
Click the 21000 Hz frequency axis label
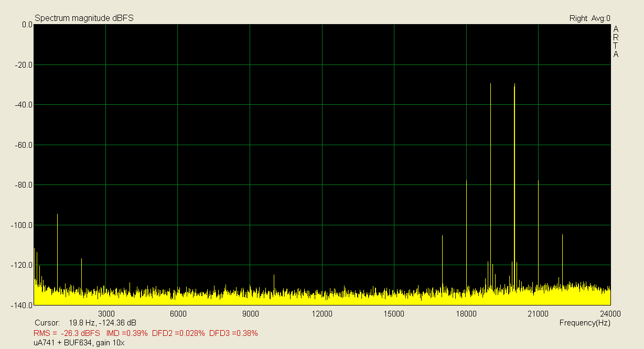pos(538,314)
